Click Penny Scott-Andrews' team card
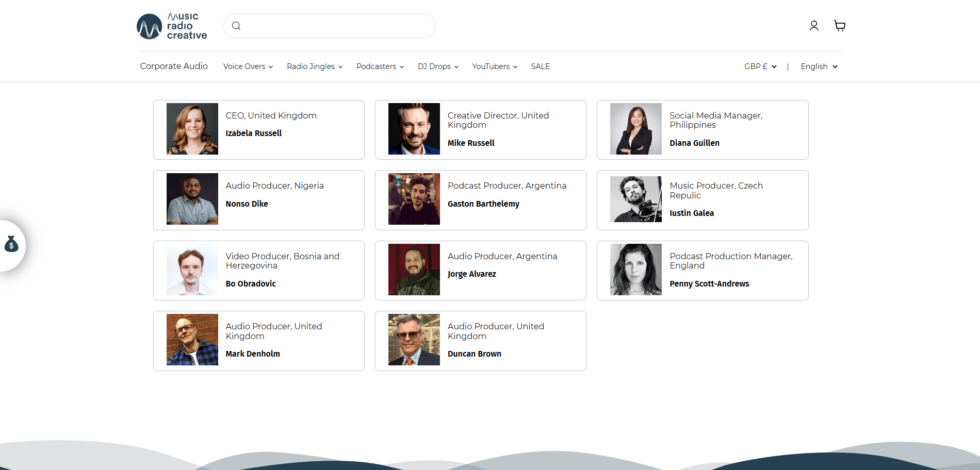Screen dimensions: 980x470 [702, 270]
